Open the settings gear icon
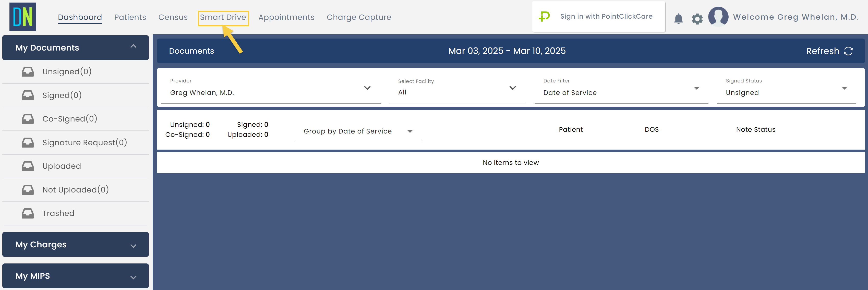Screen dimensions: 868x290 [x=697, y=19]
